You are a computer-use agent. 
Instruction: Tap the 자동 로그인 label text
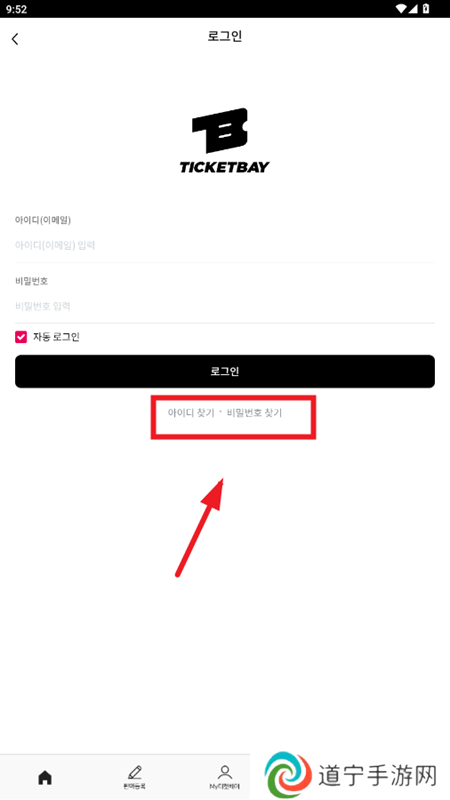click(56, 337)
